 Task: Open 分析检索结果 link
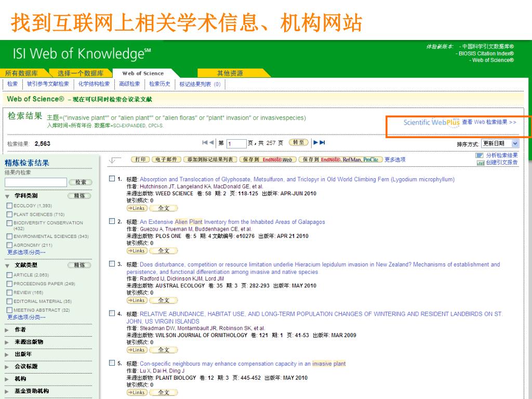coord(502,155)
